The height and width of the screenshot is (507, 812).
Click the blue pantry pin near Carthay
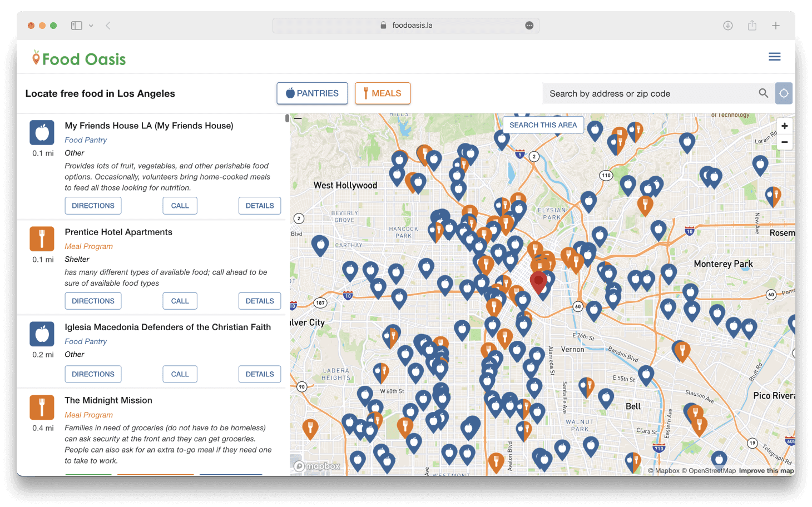point(320,245)
